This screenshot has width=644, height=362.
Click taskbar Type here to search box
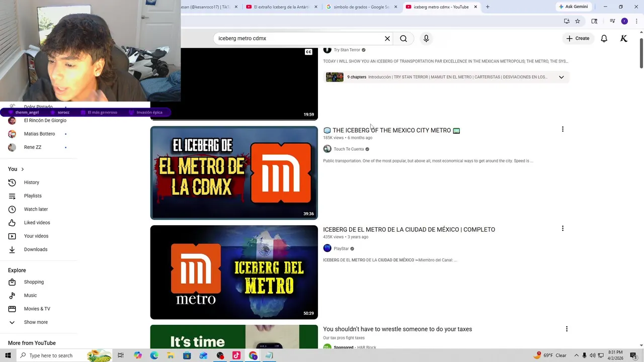pyautogui.click(x=64, y=355)
